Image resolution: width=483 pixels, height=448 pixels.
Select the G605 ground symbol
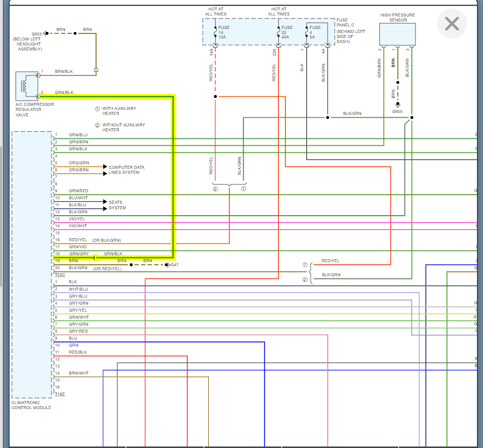pyautogui.click(x=398, y=104)
